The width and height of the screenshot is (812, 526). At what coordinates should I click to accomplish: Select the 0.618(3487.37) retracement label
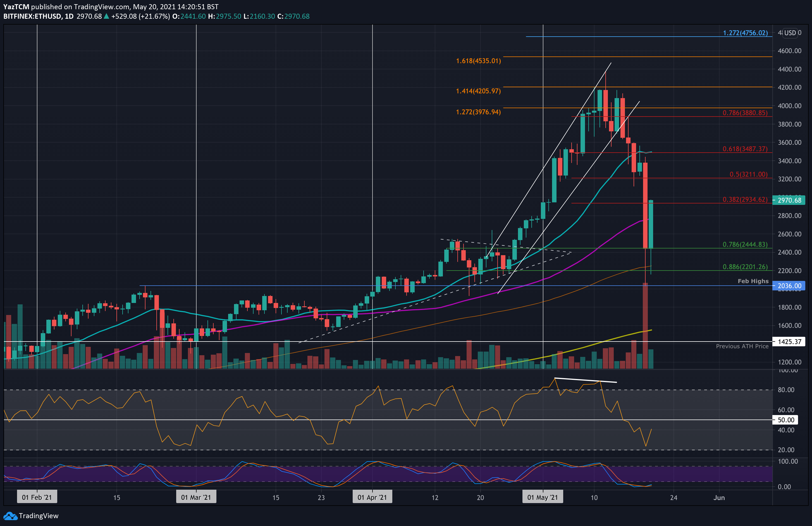coord(745,149)
